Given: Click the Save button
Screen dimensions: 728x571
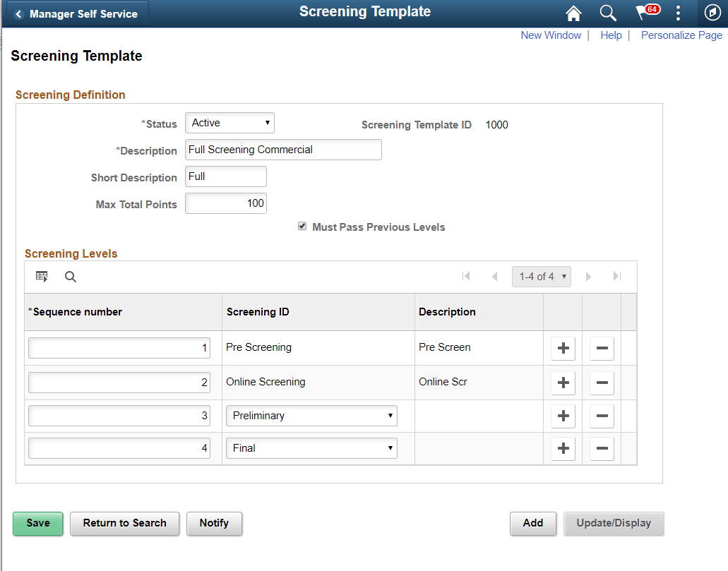Looking at the screenshot, I should (x=37, y=524).
